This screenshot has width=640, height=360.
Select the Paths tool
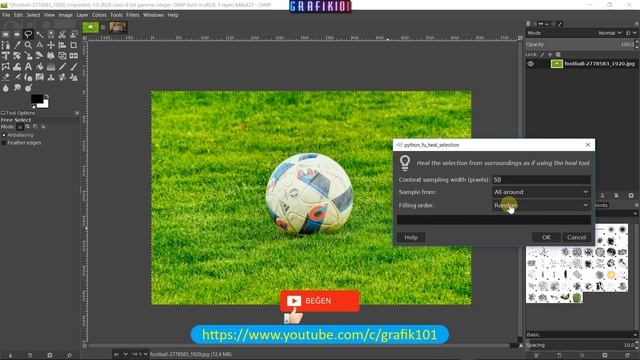pyautogui.click(x=6, y=45)
